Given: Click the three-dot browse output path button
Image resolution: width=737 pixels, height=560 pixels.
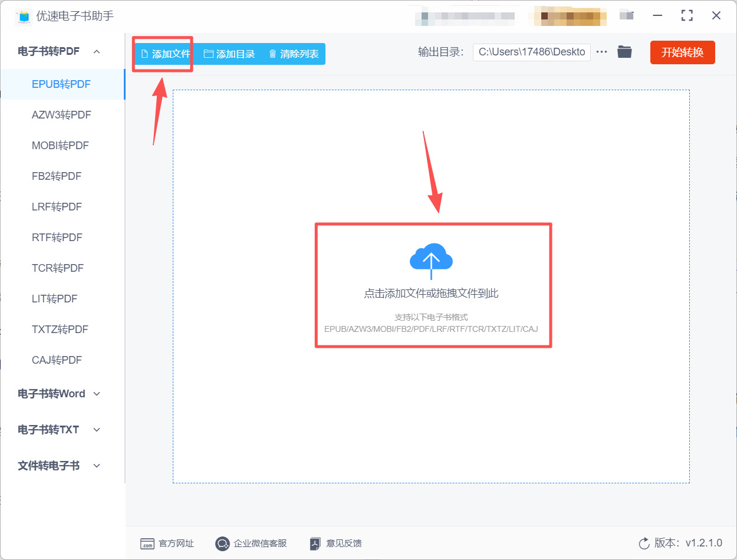Looking at the screenshot, I should 601,52.
